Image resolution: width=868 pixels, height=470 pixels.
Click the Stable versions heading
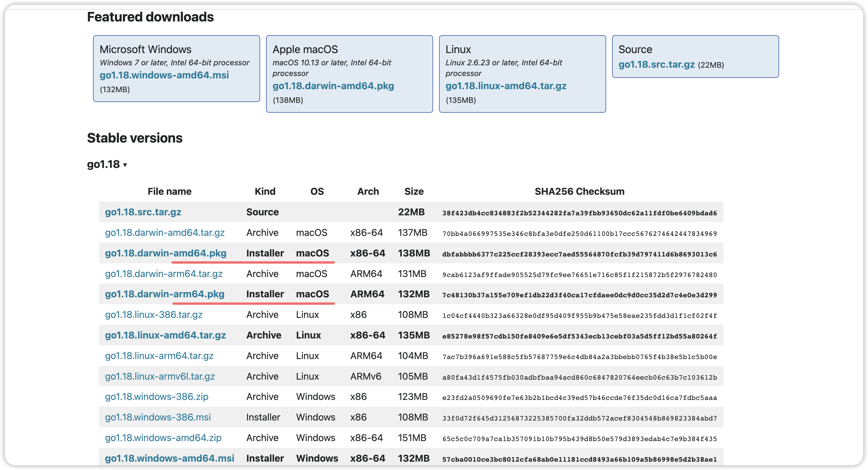point(135,138)
